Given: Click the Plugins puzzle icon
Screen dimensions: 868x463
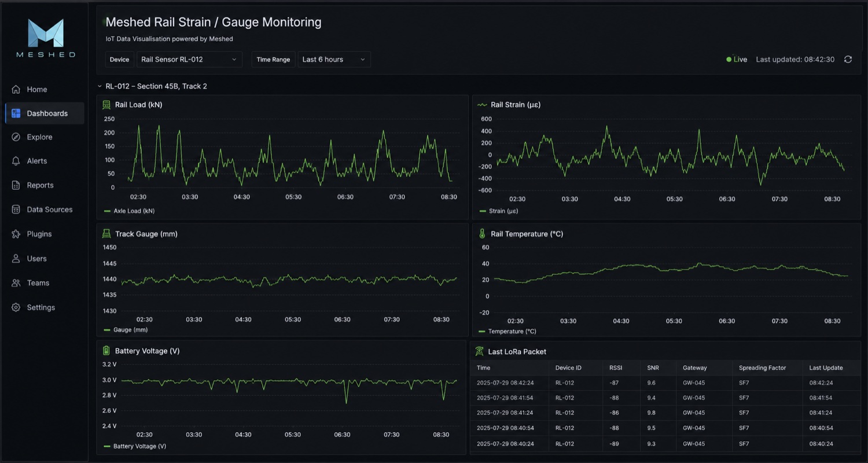Looking at the screenshot, I should coord(16,234).
